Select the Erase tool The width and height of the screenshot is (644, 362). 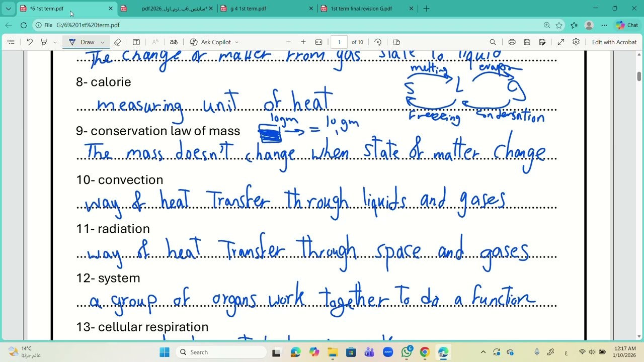118,42
